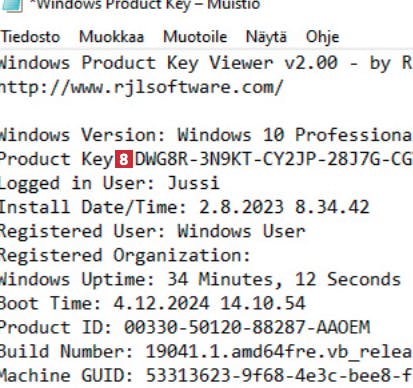Click the Product ID 00330-50120 line
Screen dimensions: 413x388
click(185, 327)
